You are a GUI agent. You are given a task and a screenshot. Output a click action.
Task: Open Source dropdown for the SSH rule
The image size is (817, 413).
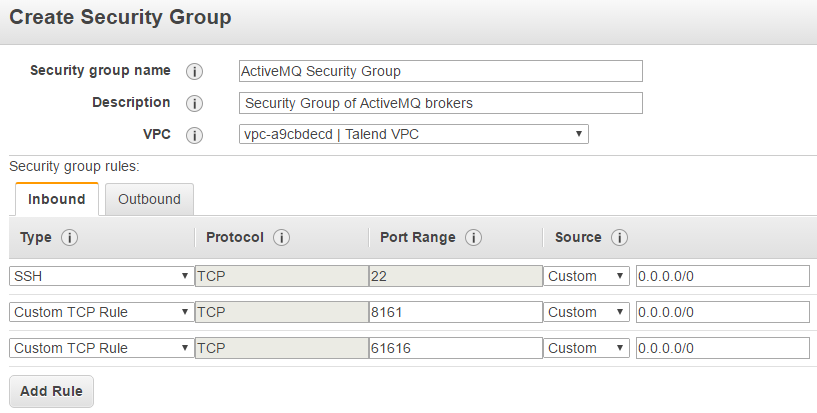587,276
